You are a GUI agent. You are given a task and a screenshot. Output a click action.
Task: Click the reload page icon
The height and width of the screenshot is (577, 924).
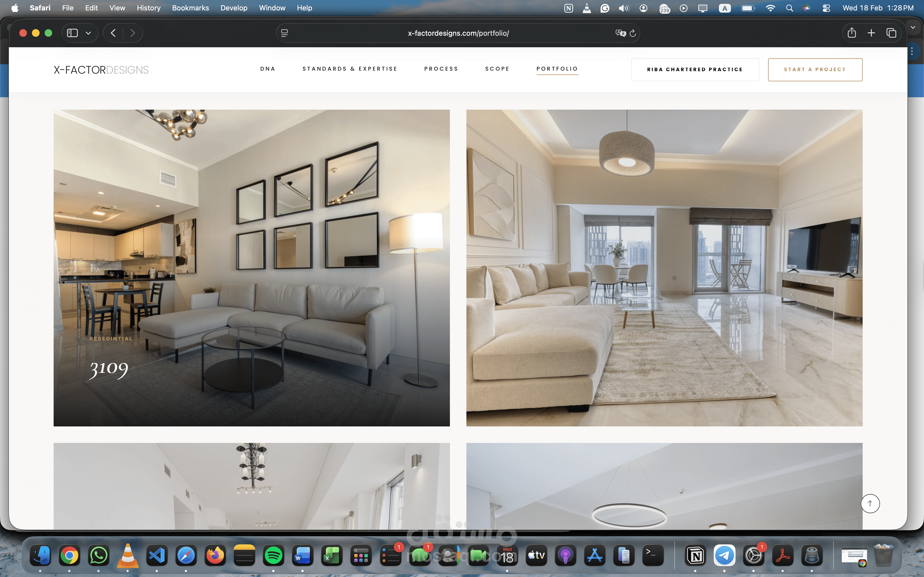633,33
